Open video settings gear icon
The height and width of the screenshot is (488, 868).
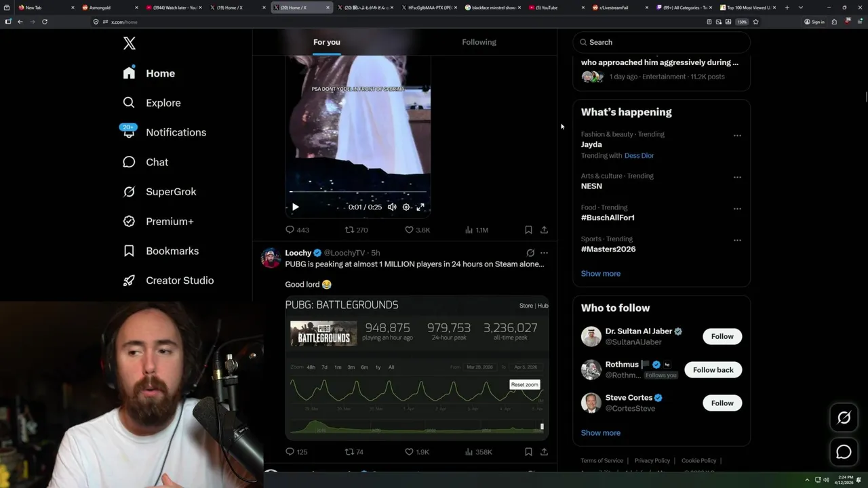point(406,207)
